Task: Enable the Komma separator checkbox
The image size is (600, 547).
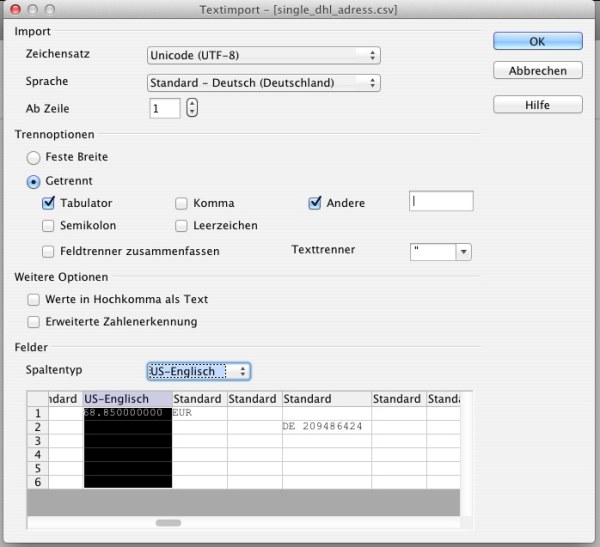Action: (181, 204)
